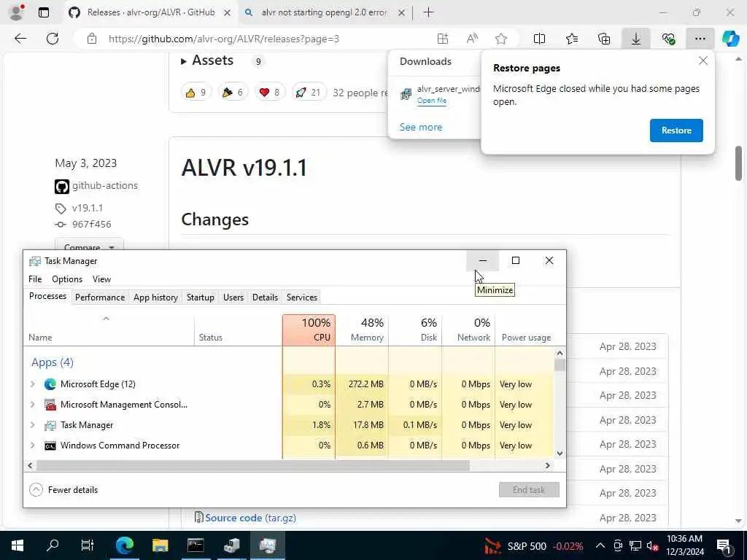Click the Restore button
This screenshot has width=747, height=560.
click(676, 131)
